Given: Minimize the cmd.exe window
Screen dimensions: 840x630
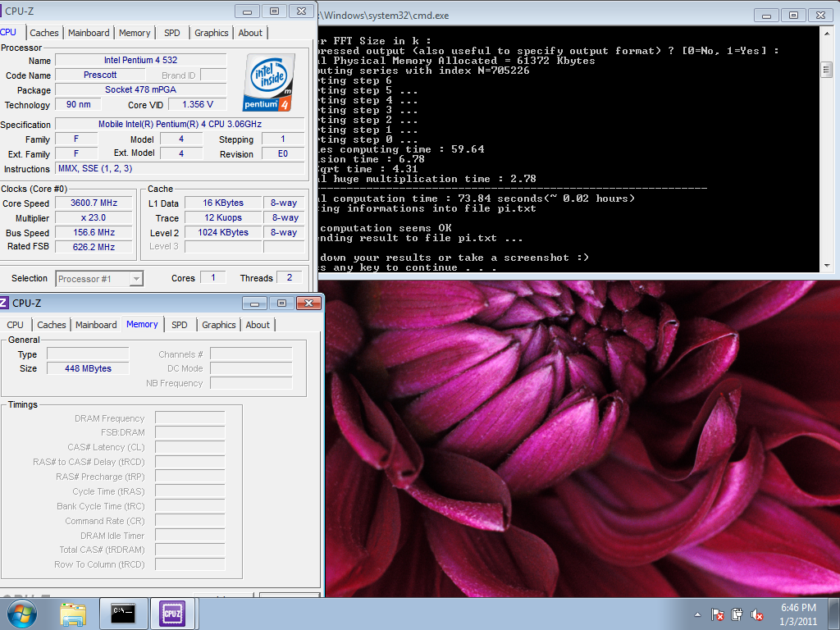Looking at the screenshot, I should click(767, 15).
